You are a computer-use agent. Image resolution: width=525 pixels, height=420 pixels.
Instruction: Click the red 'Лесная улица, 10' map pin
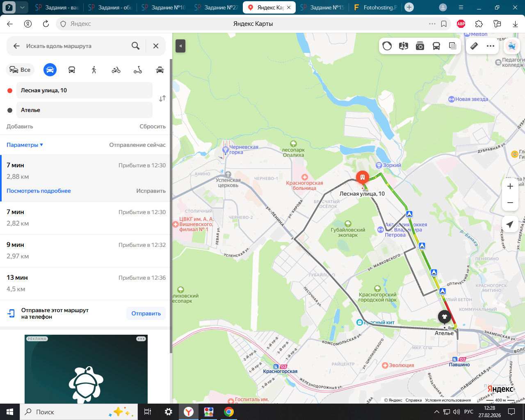click(362, 178)
